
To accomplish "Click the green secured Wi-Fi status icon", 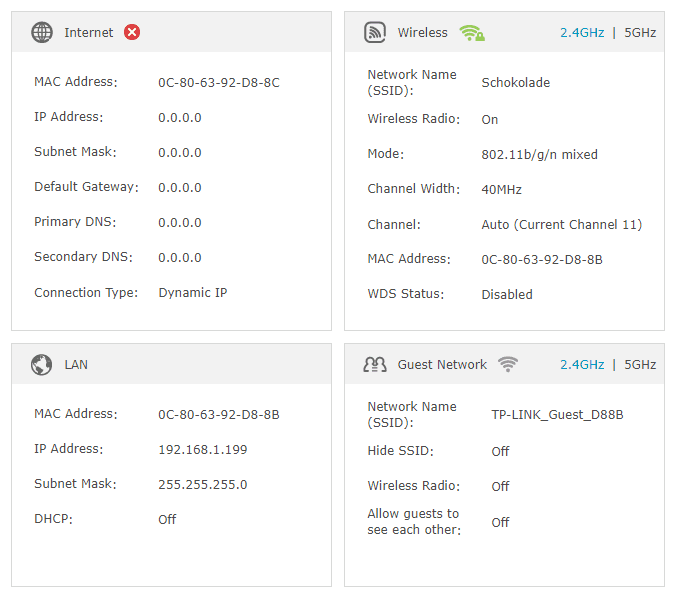I will point(472,33).
